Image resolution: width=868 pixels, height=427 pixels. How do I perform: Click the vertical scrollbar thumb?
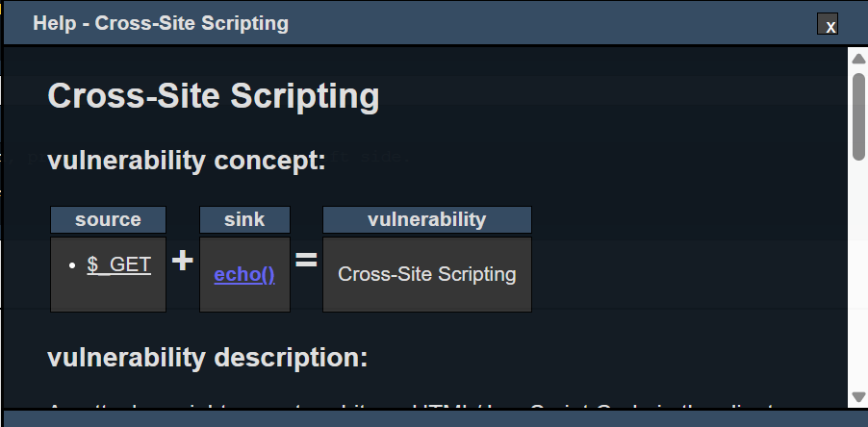(858, 114)
